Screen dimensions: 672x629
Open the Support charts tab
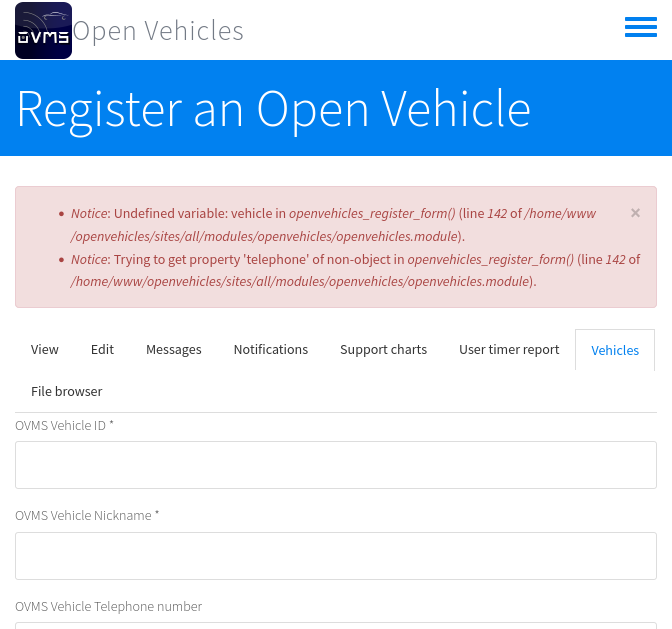pos(383,349)
